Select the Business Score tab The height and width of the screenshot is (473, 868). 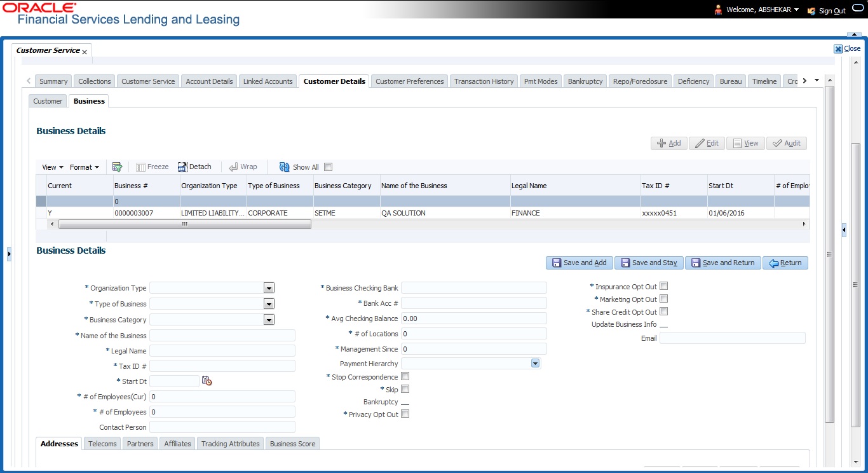tap(292, 444)
